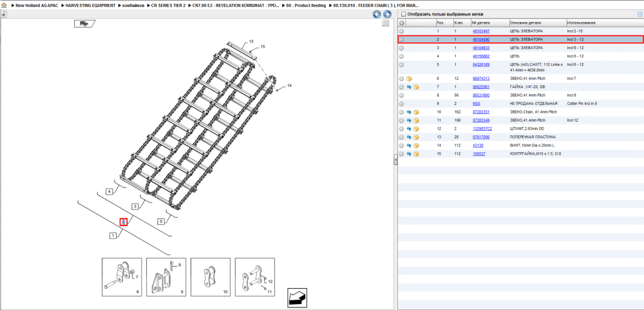Open part number link 43138
Screen dimensions: 644x310
[479, 146]
